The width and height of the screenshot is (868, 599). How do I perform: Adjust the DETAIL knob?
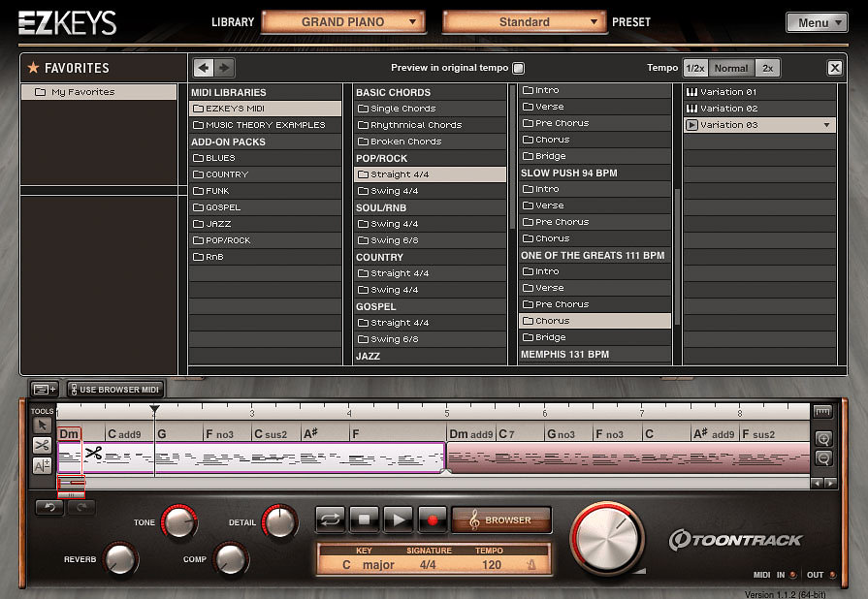(279, 521)
